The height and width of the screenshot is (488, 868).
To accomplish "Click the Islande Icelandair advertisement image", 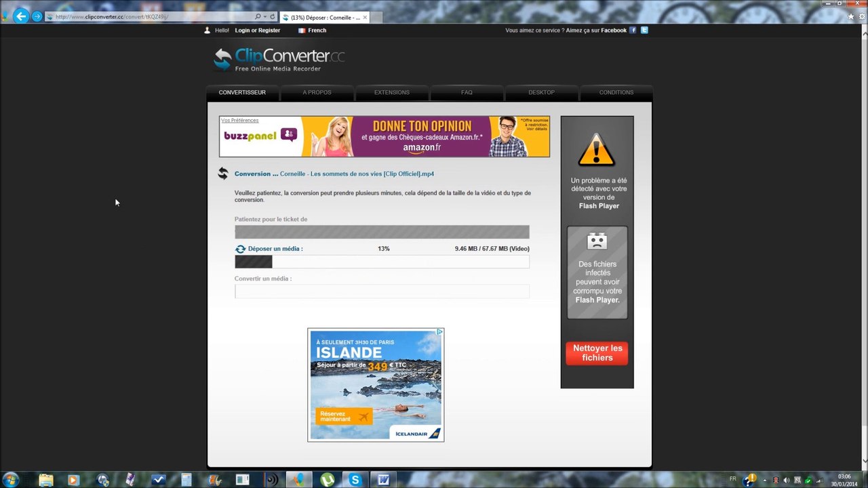I will [x=376, y=385].
